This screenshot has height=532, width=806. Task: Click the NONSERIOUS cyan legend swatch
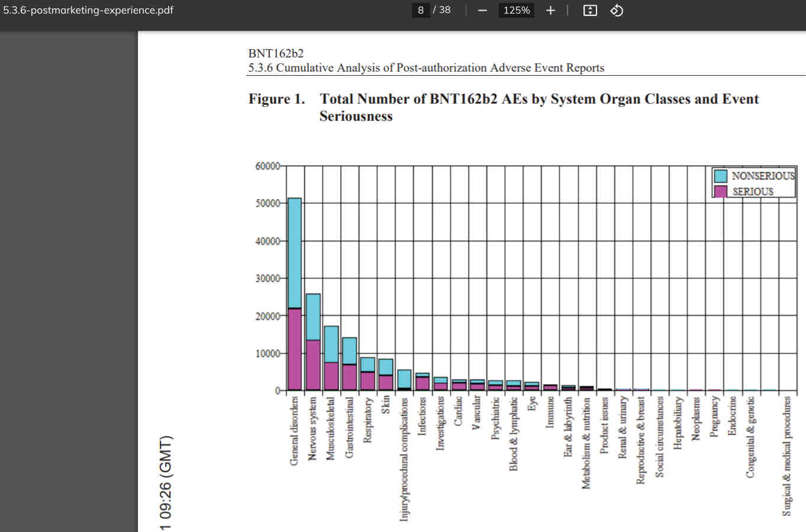[x=720, y=176]
